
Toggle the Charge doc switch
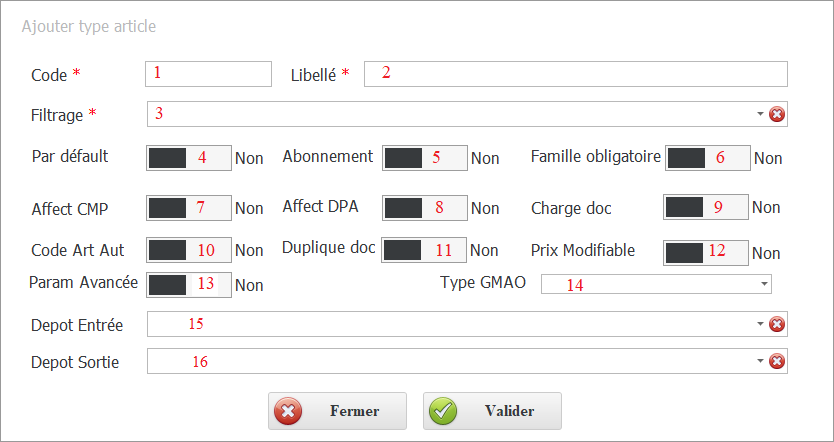point(706,207)
